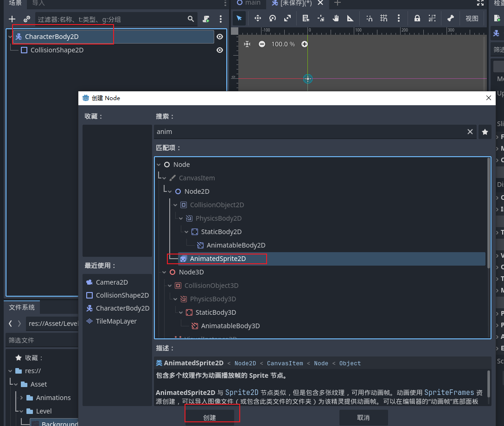
Task: Collapse CharacterBody2D in the scene tree
Action: pos(10,37)
